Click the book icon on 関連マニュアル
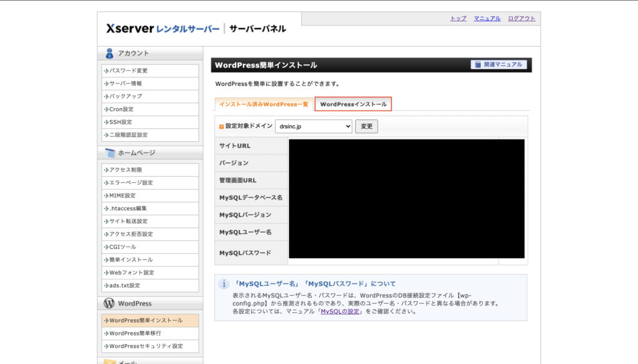The height and width of the screenshot is (364, 638). click(478, 65)
